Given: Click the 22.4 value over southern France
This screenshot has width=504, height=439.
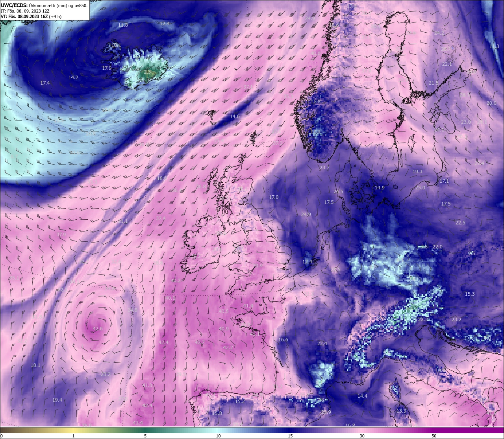Looking at the screenshot, I should [322, 344].
